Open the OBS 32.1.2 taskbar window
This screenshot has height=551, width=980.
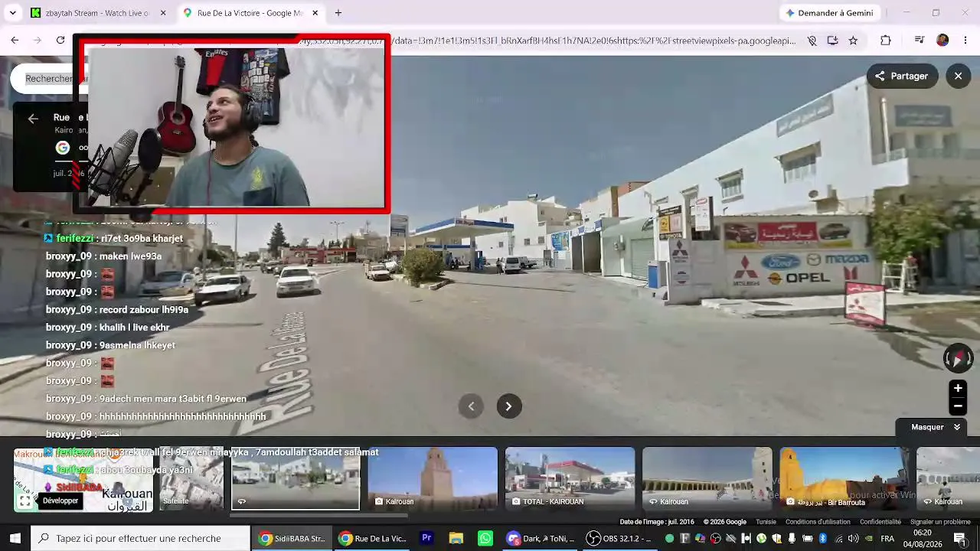pyautogui.click(x=619, y=539)
